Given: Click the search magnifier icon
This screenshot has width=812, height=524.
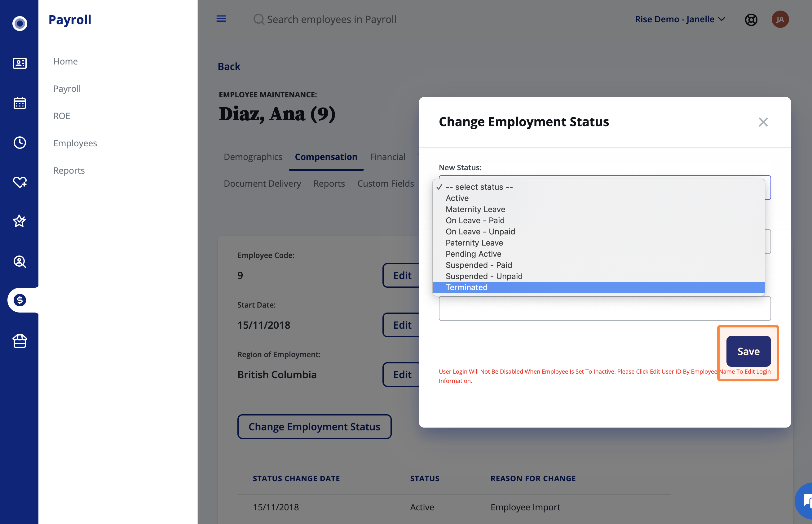Looking at the screenshot, I should (259, 20).
